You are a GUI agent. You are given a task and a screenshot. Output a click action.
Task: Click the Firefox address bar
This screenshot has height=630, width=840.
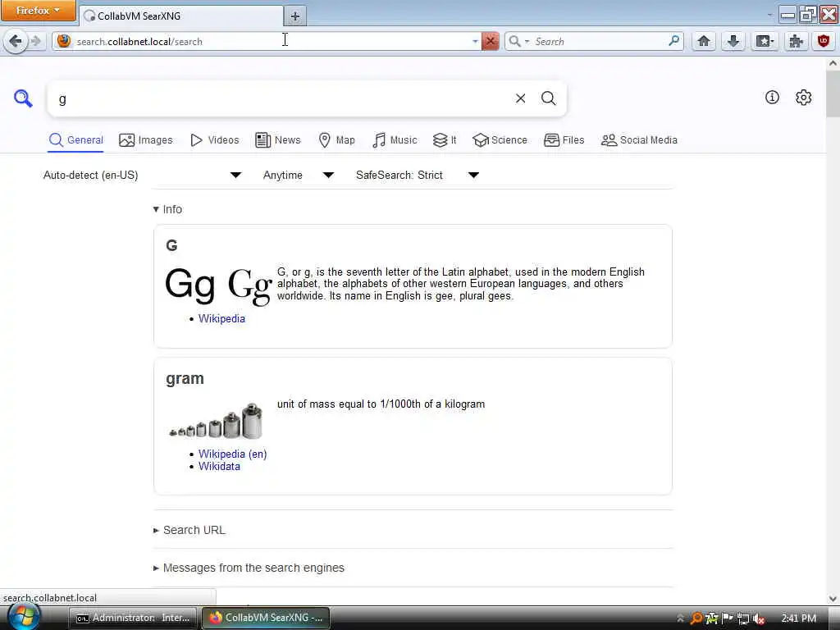click(273, 41)
